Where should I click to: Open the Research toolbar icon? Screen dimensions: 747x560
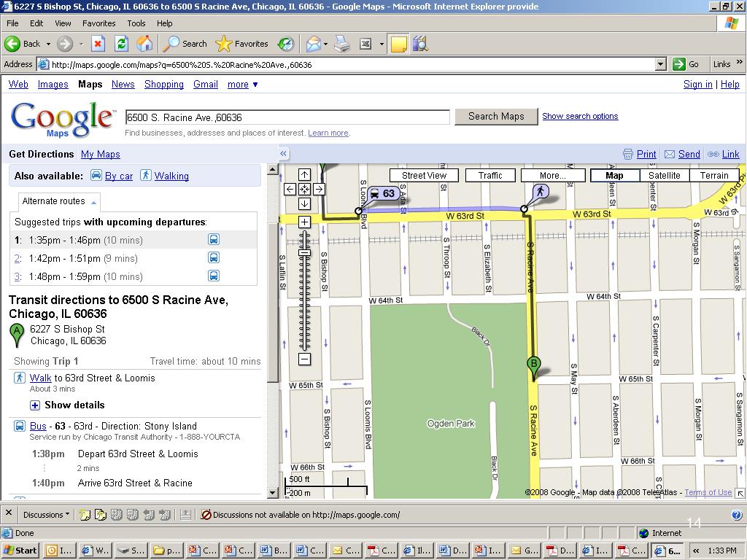(x=420, y=44)
